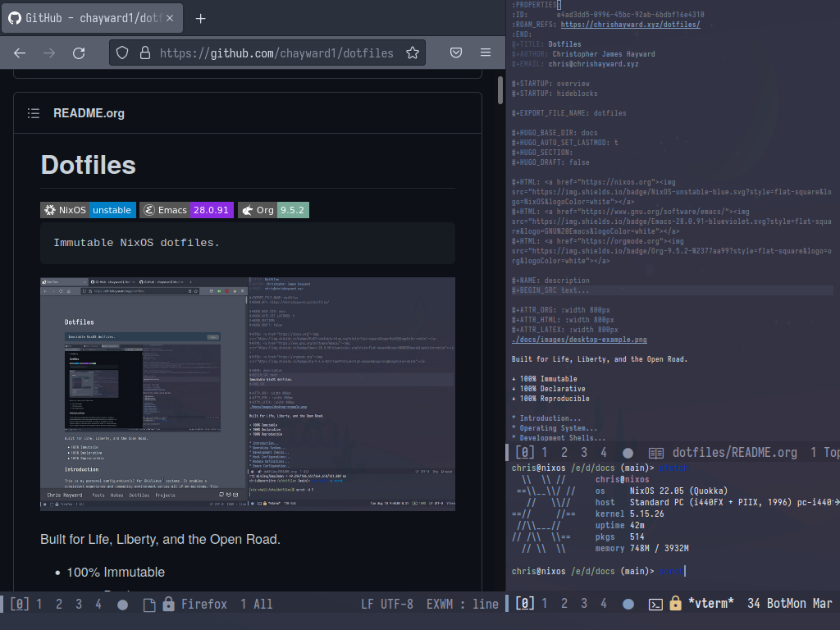
Task: Open the ./docs/images/desktop-example.png link
Action: 579,340
